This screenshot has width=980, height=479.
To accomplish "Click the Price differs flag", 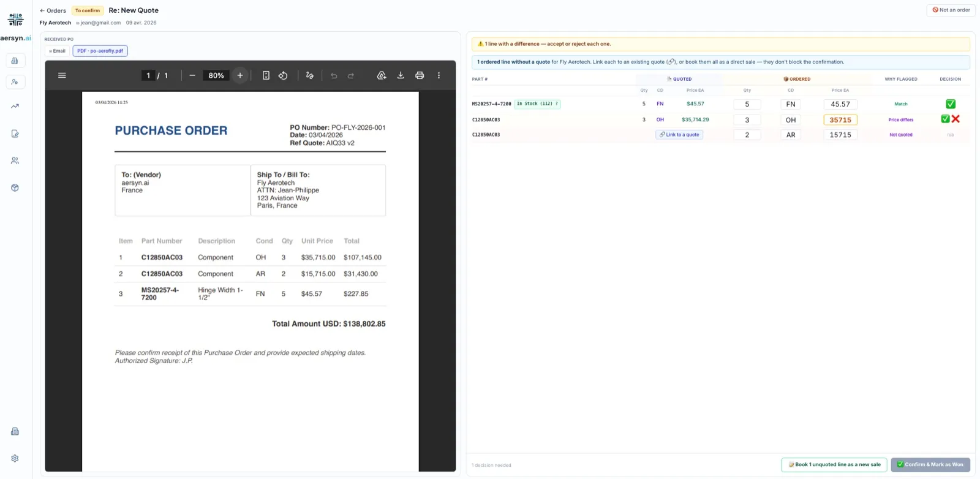I will [901, 120].
